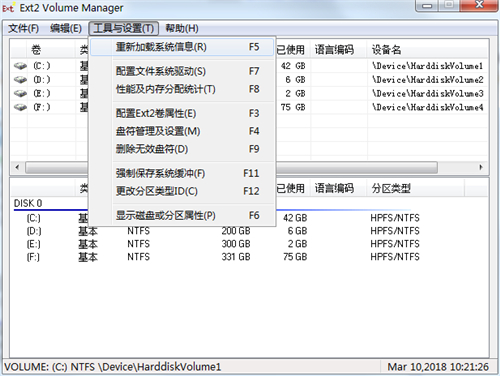500x376 pixels.
Task: Click \Device\HarddiskVolume4 in the list
Action: click(x=427, y=107)
